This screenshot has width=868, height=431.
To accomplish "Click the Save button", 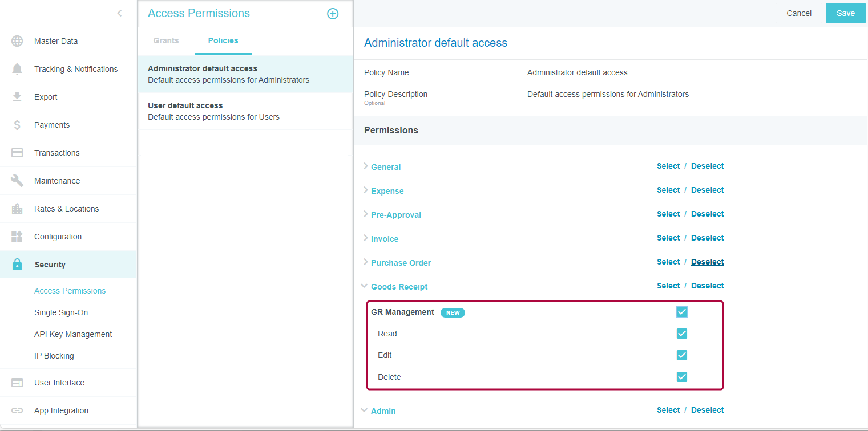I will (x=845, y=13).
